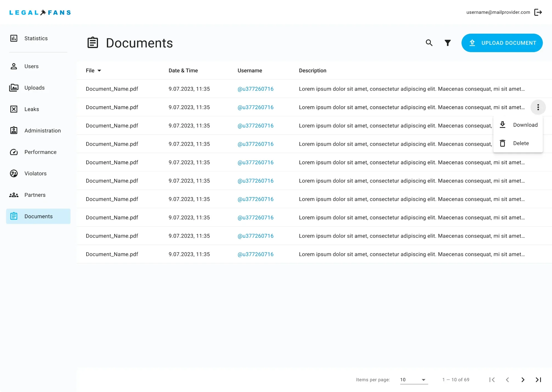
Task: Go to the next page chevron
Action: click(523, 380)
